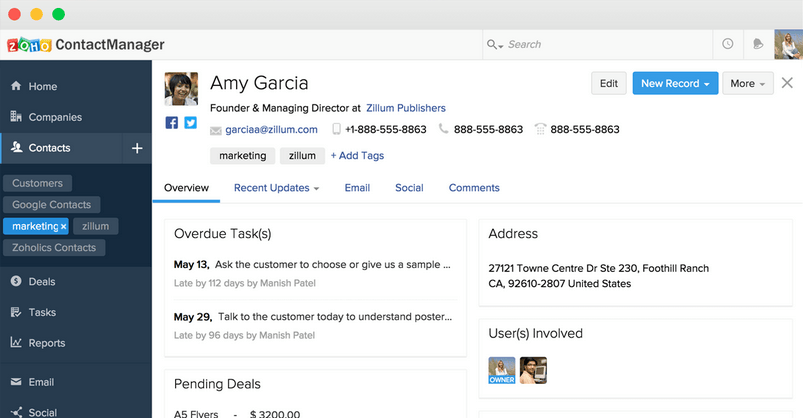Click the Facebook icon under Amy's photo

coord(172,123)
